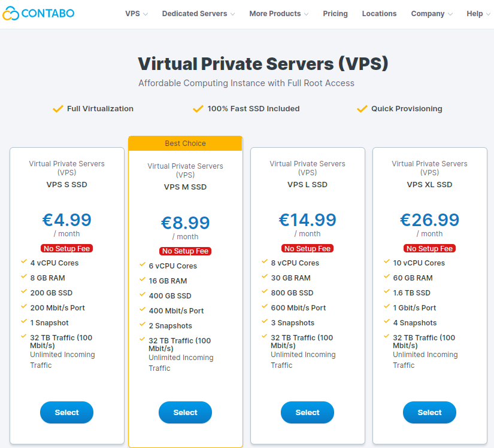Expand the VPS dropdown menu
494x448 pixels.
pyautogui.click(x=137, y=14)
